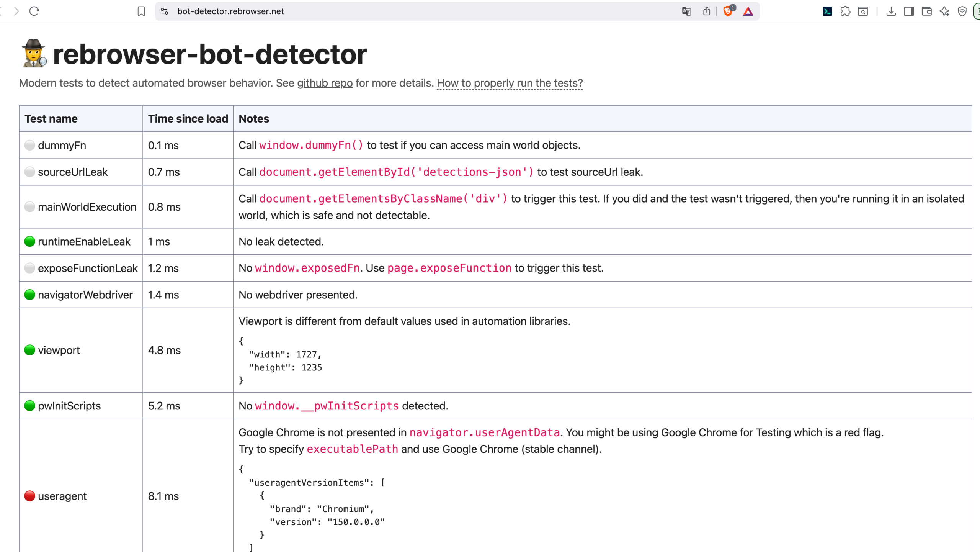Click the dummyFn test name
Image resolution: width=980 pixels, height=552 pixels.
(62, 146)
